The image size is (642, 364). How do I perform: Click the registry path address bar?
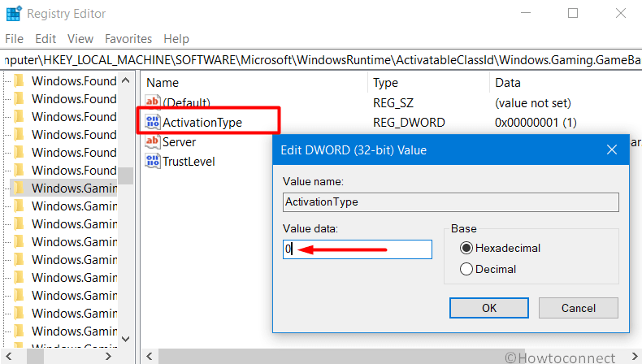coord(321,60)
